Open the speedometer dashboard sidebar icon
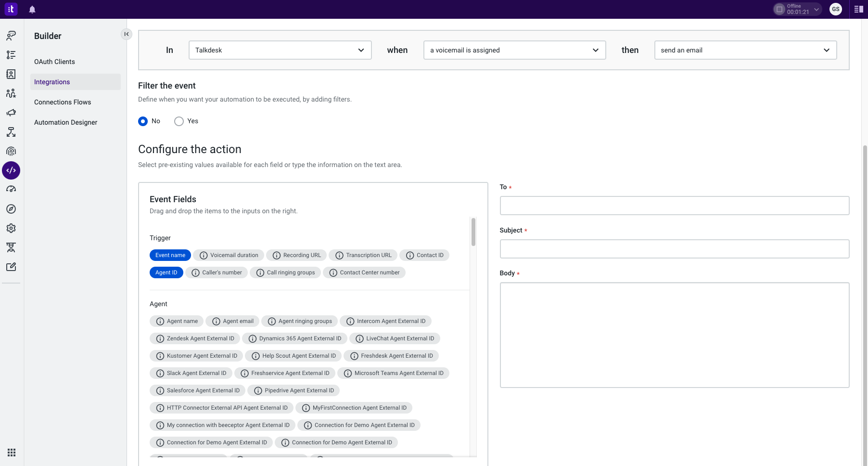The width and height of the screenshot is (868, 466). [11, 190]
